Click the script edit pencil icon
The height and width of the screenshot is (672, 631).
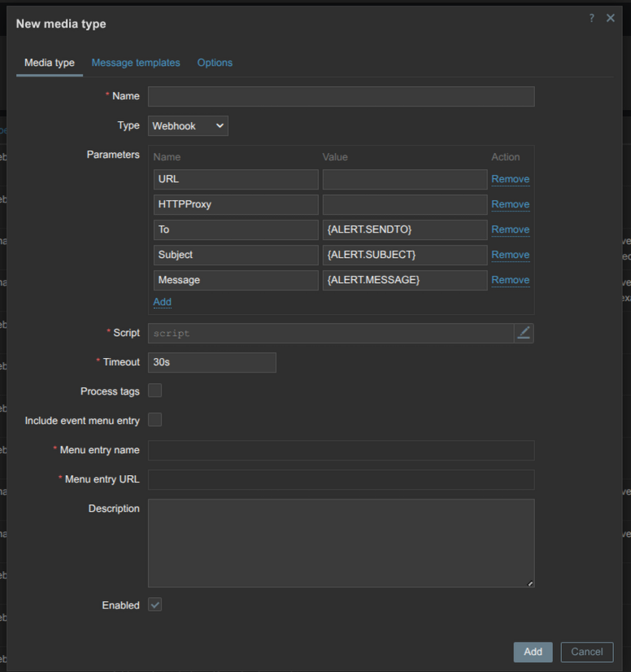click(x=524, y=333)
